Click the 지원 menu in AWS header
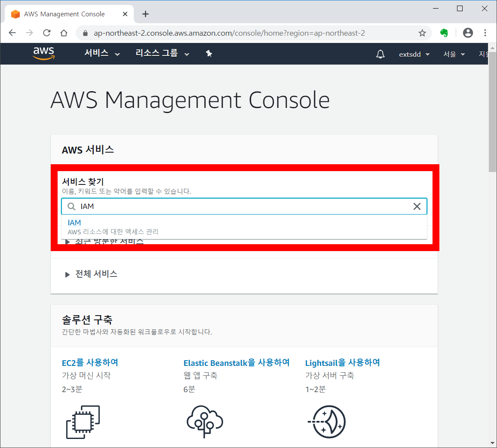 tap(483, 54)
